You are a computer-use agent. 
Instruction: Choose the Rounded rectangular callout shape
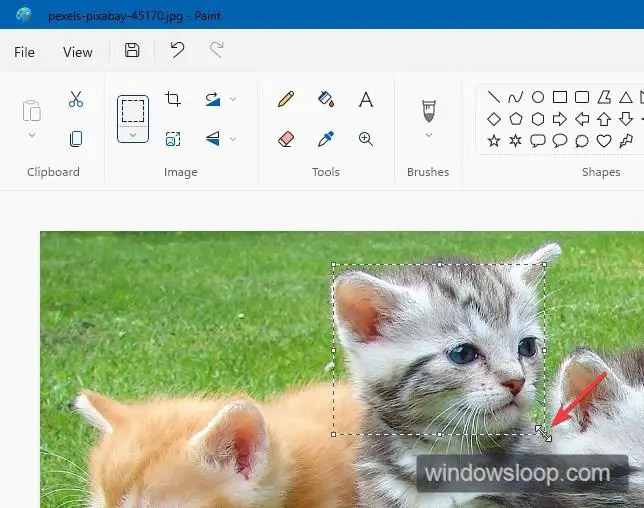538,141
